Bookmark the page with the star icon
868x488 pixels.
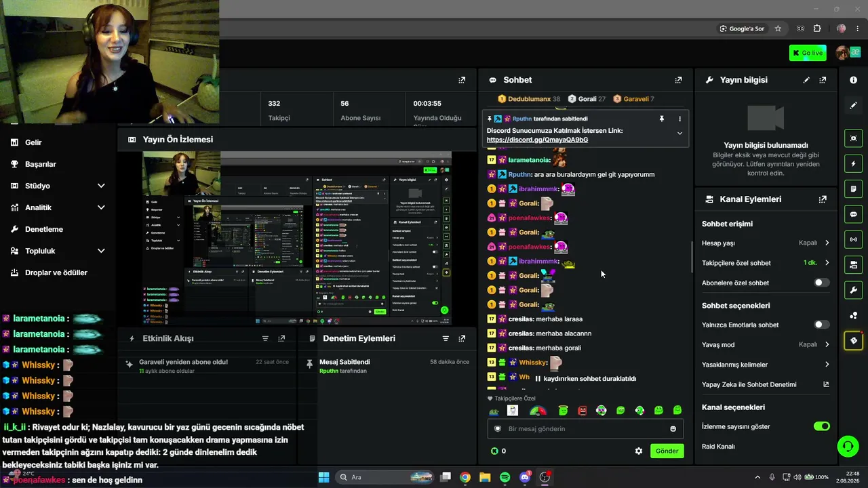click(x=778, y=28)
